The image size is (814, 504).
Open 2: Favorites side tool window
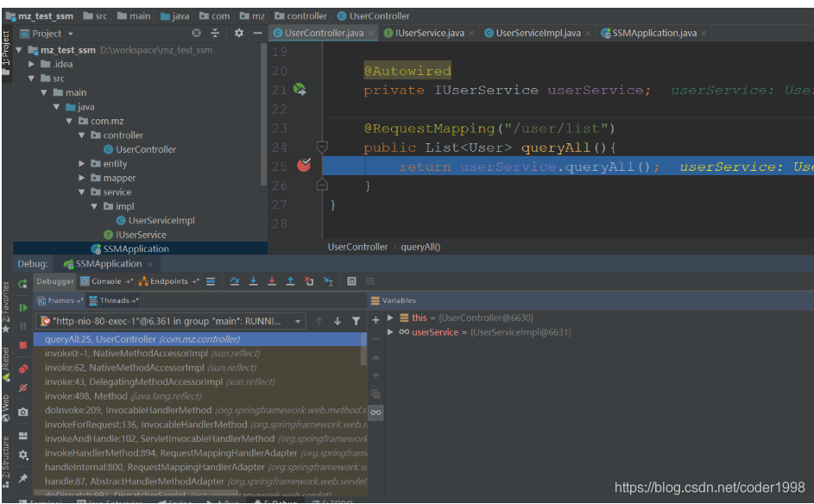[6, 307]
